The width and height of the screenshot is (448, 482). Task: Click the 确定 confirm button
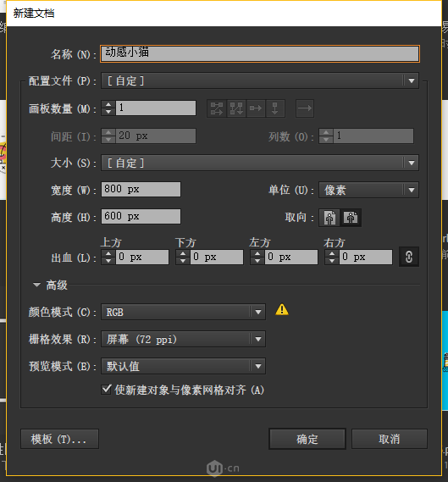pos(307,439)
